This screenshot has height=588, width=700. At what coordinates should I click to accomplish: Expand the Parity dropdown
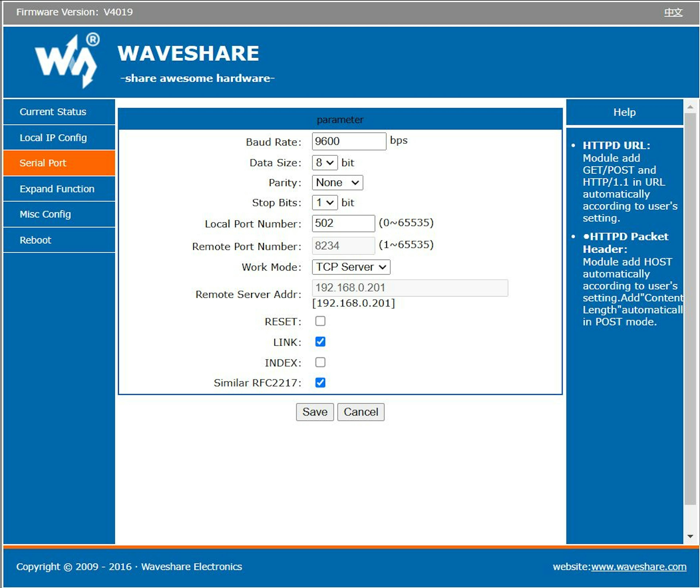click(337, 183)
